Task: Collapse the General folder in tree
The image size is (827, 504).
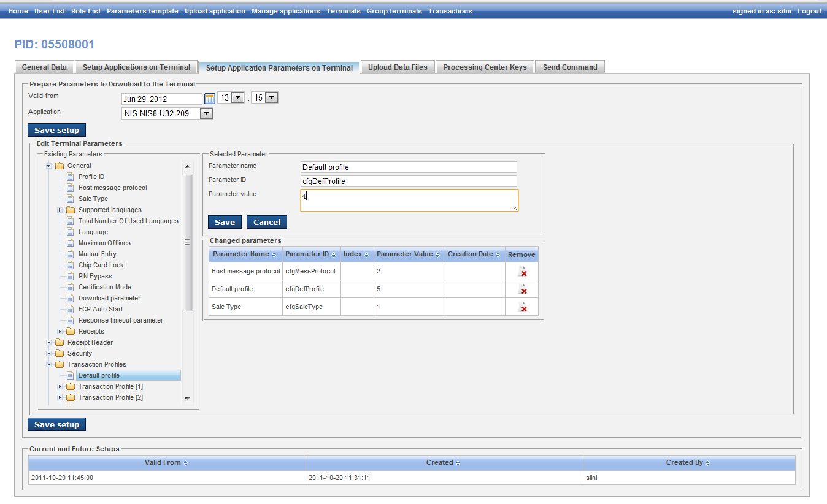Action: 48,166
